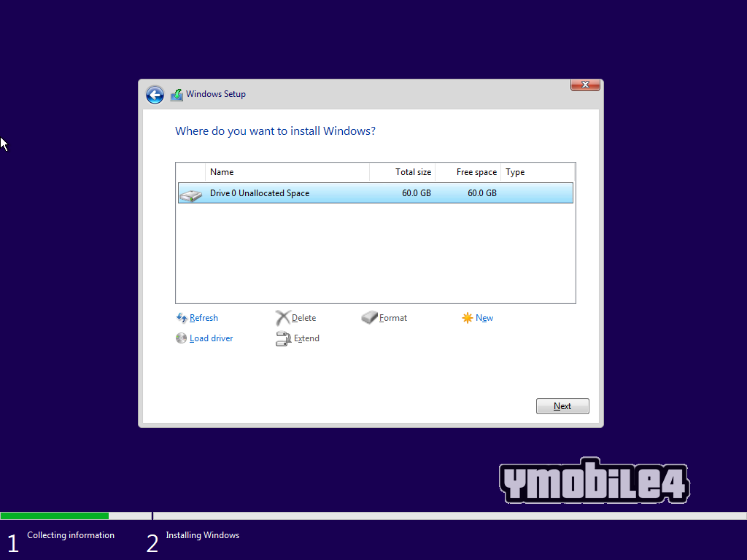747x560 pixels.
Task: Click the green setup progress bar
Action: [55, 516]
